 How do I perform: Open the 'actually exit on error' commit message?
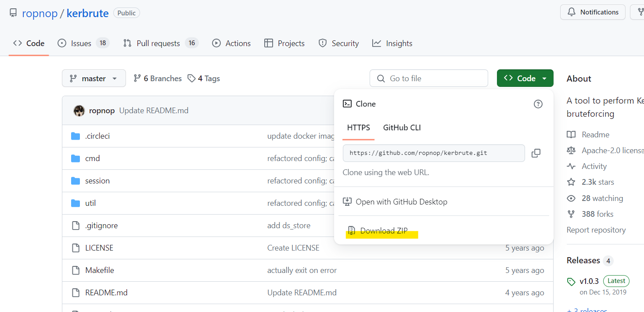click(x=302, y=270)
